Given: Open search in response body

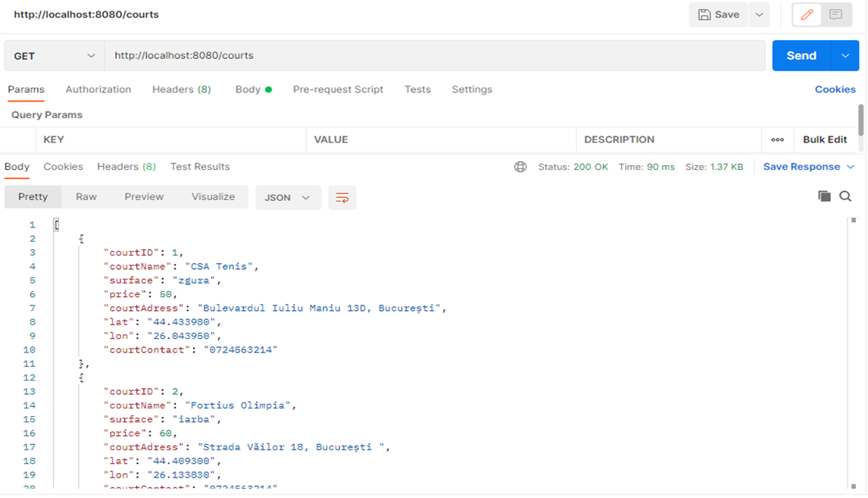Looking at the screenshot, I should [x=845, y=196].
